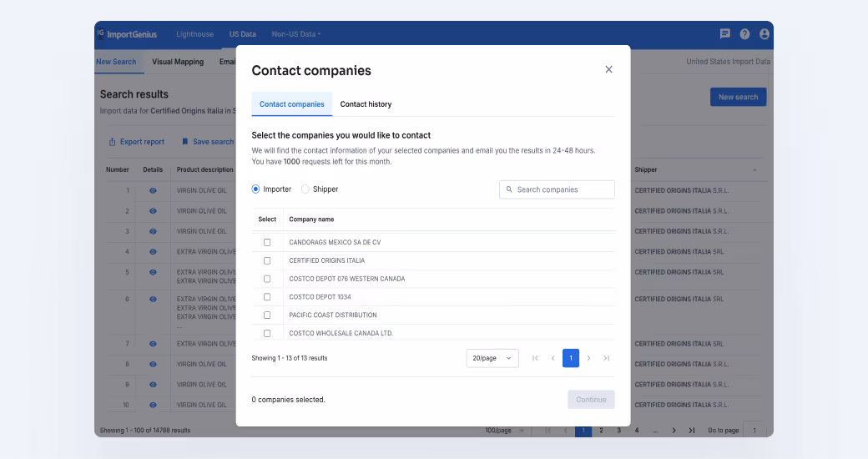
Task: Go to next page in dialog pagination
Action: coord(588,358)
